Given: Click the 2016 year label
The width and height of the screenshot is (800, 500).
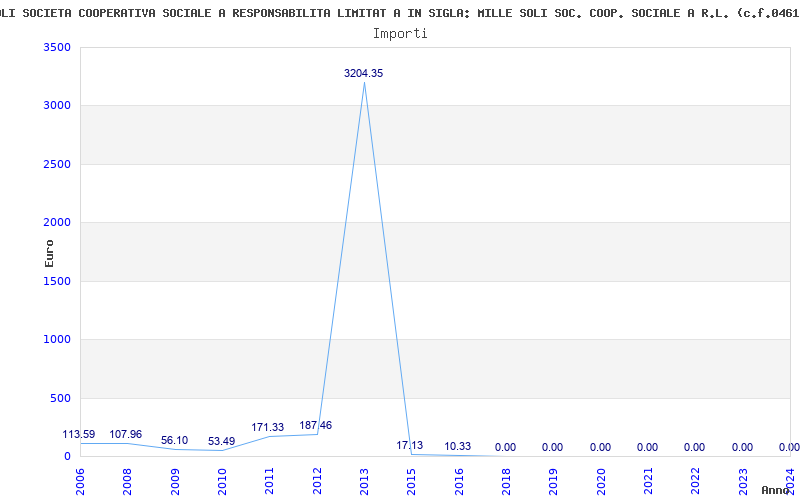Looking at the screenshot, I should (x=459, y=482).
